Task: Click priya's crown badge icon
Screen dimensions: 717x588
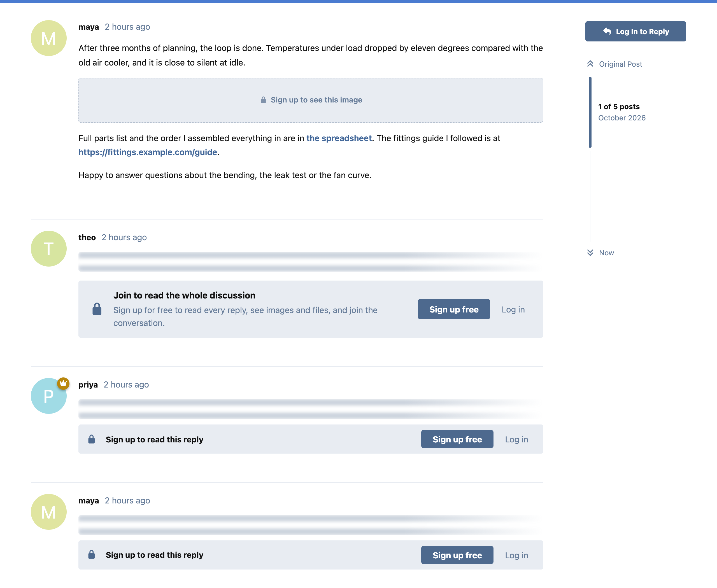Action: coord(63,383)
